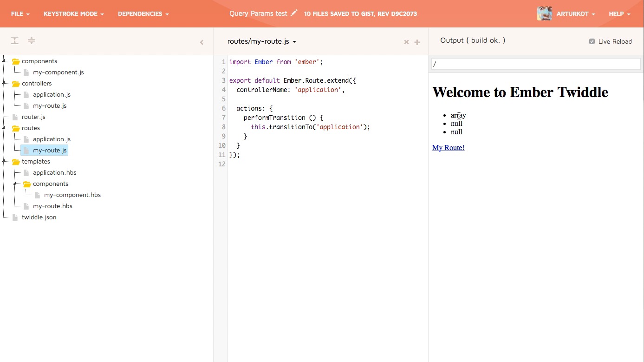
Task: Open the Dependencies menu
Action: click(x=143, y=14)
